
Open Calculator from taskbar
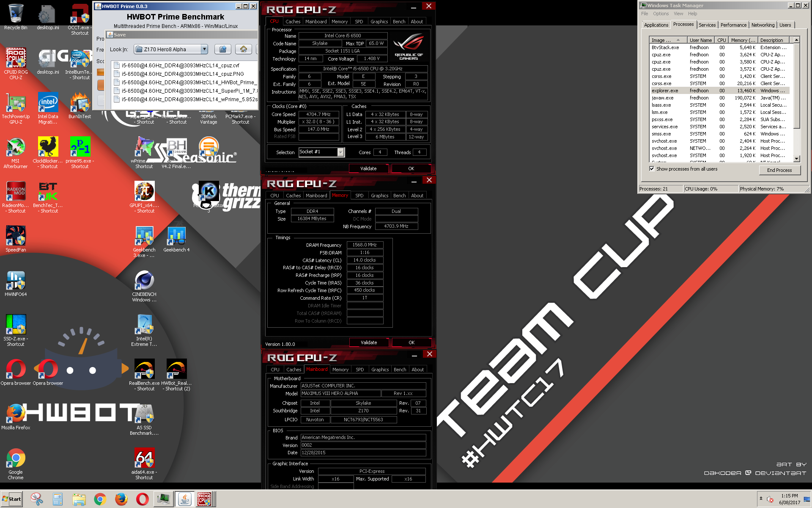[x=58, y=499]
